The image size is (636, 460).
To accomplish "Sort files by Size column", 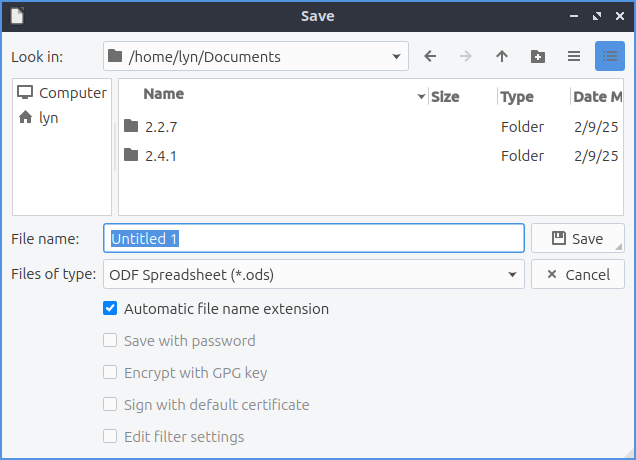I will click(x=445, y=97).
